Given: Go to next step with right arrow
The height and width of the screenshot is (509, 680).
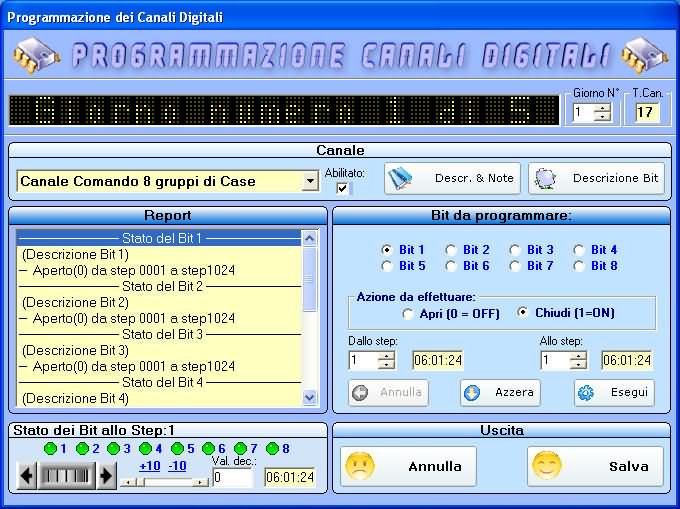Looking at the screenshot, I should coord(106,476).
